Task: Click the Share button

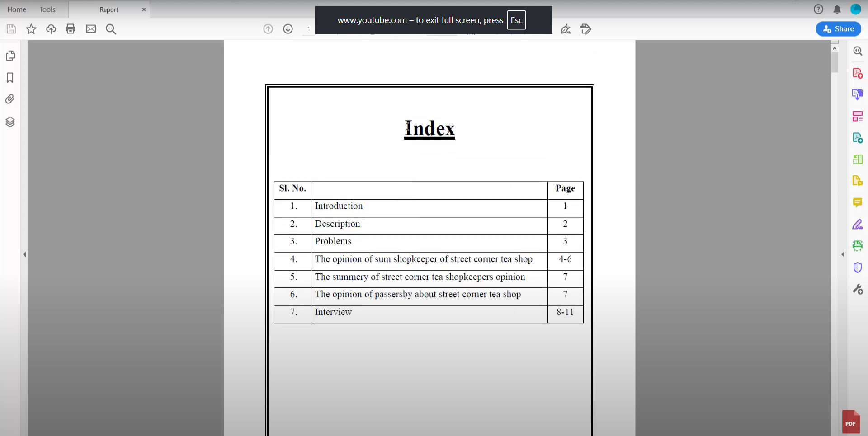Action: click(838, 29)
